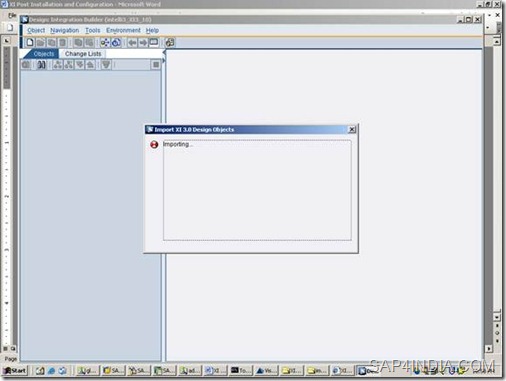Click second hierarchy tree icon in Objects toolbar
This screenshot has height=381, width=506.
pyautogui.click(x=69, y=64)
